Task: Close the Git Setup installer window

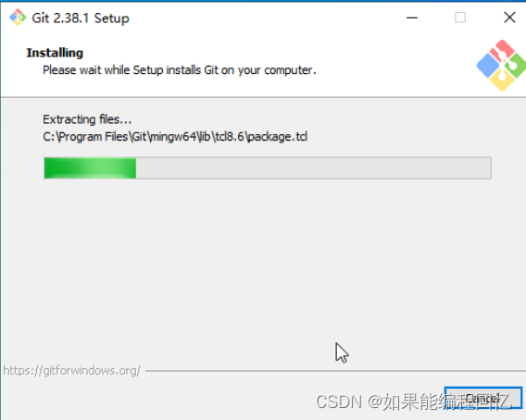Action: [509, 18]
